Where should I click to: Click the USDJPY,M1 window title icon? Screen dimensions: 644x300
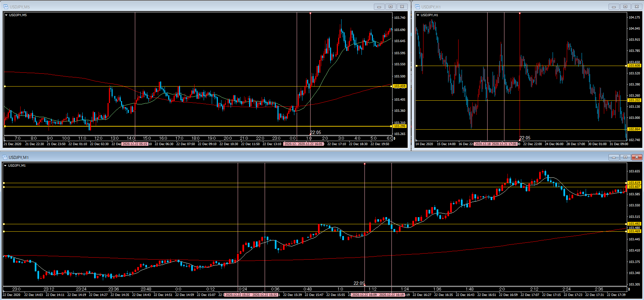[5, 157]
